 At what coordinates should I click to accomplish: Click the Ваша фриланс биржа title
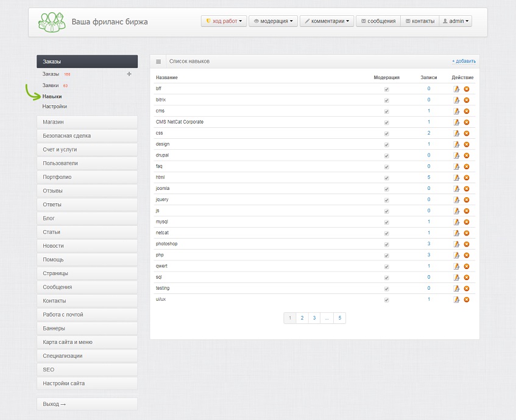click(x=110, y=22)
